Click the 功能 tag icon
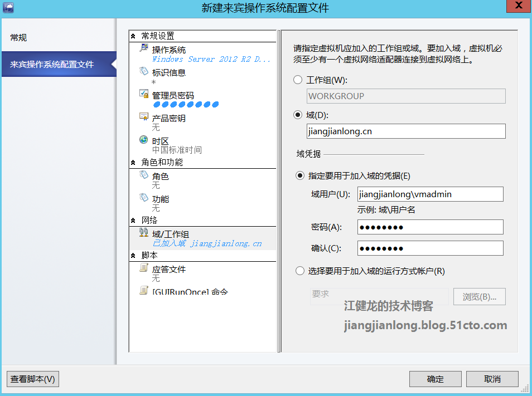 (144, 197)
